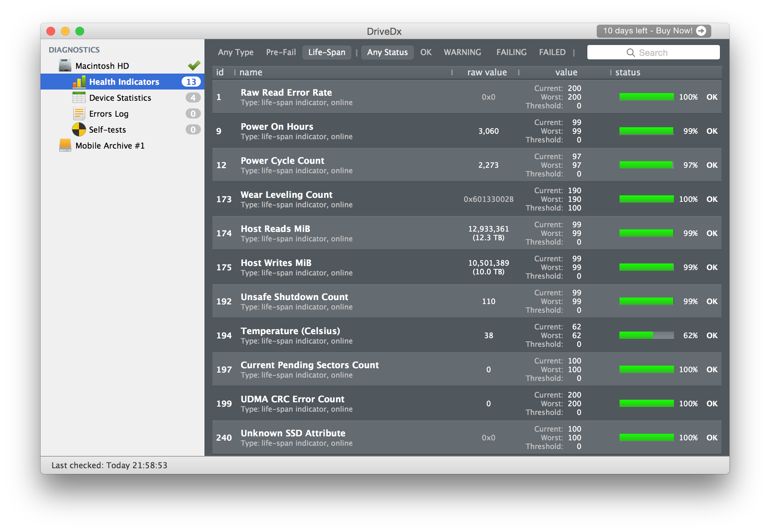Click the raw value 3,060 for Power On Hours
770x532 pixels.
[x=488, y=131]
